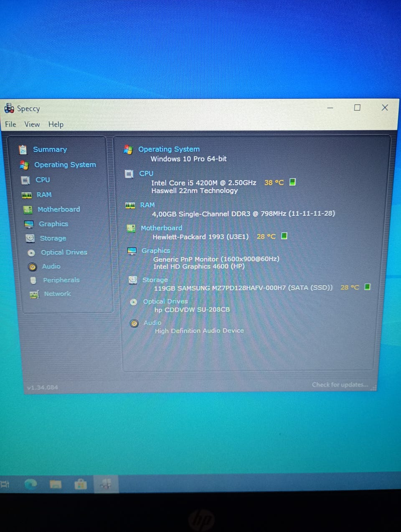Viewport: 401px width, 532px height.
Task: Click the SAMSUNG MZ7PD128HAFV SSD text
Action: 244,288
